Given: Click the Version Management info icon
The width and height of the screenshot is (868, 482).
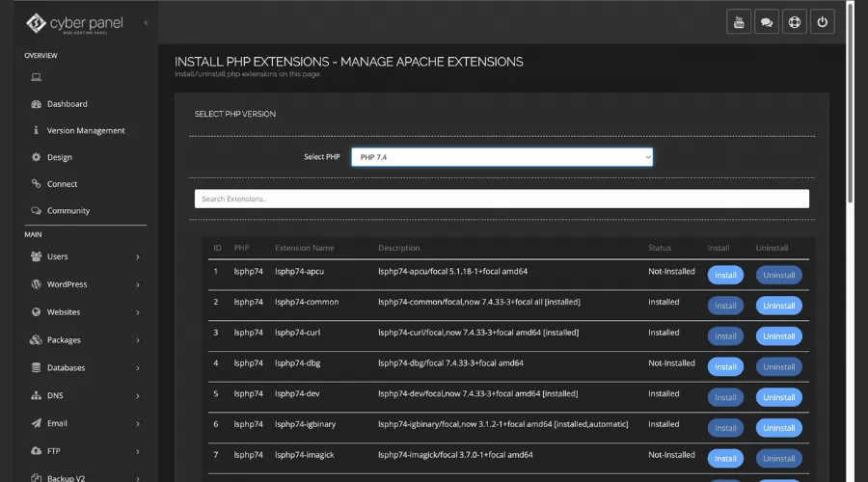Looking at the screenshot, I should coord(36,130).
